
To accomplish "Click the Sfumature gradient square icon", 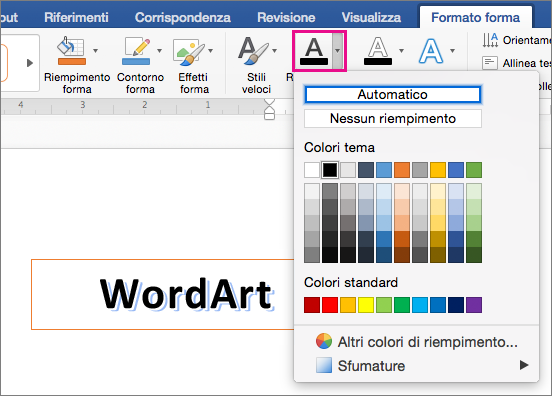I will point(324,365).
